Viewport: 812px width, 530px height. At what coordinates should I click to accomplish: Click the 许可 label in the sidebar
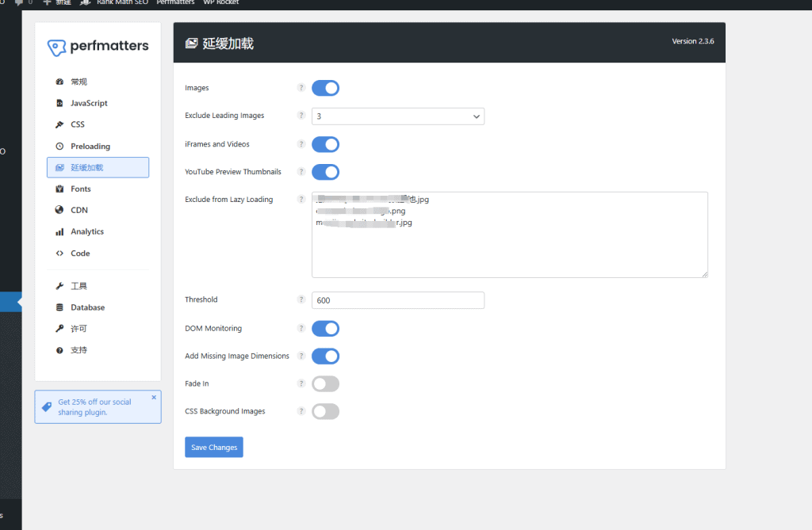click(79, 329)
